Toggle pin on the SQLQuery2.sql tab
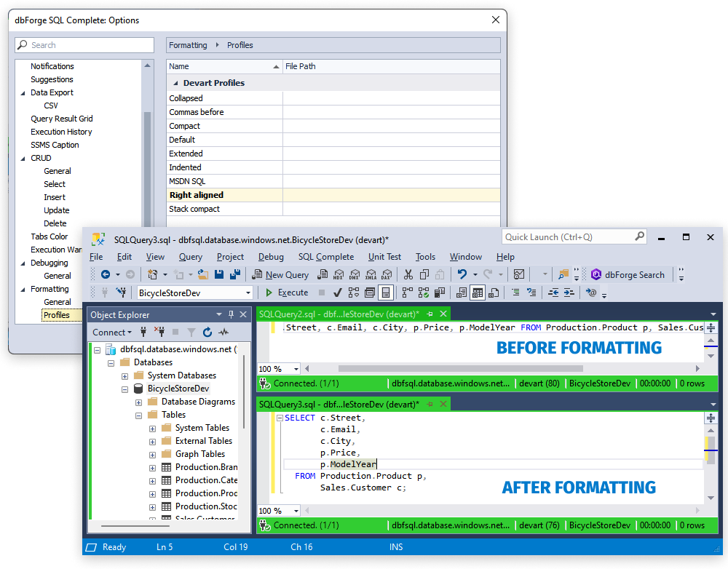Screen dimensions: 728x569 click(430, 314)
